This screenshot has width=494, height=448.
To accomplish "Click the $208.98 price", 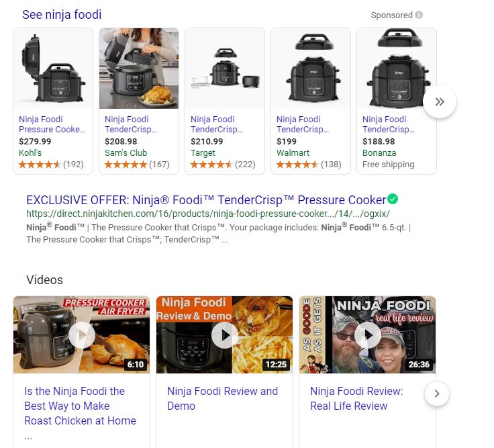I will tap(121, 141).
